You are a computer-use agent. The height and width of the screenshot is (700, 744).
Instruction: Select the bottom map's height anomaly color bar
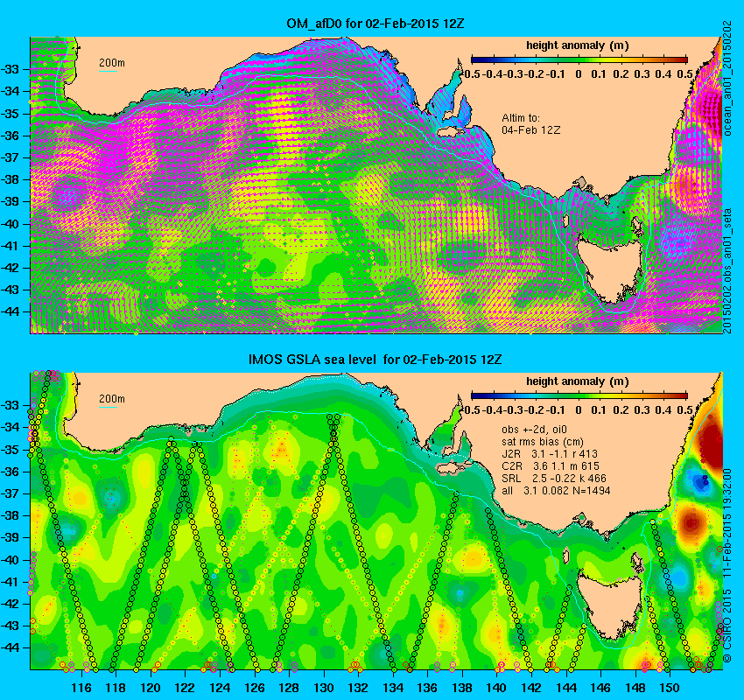click(x=579, y=395)
